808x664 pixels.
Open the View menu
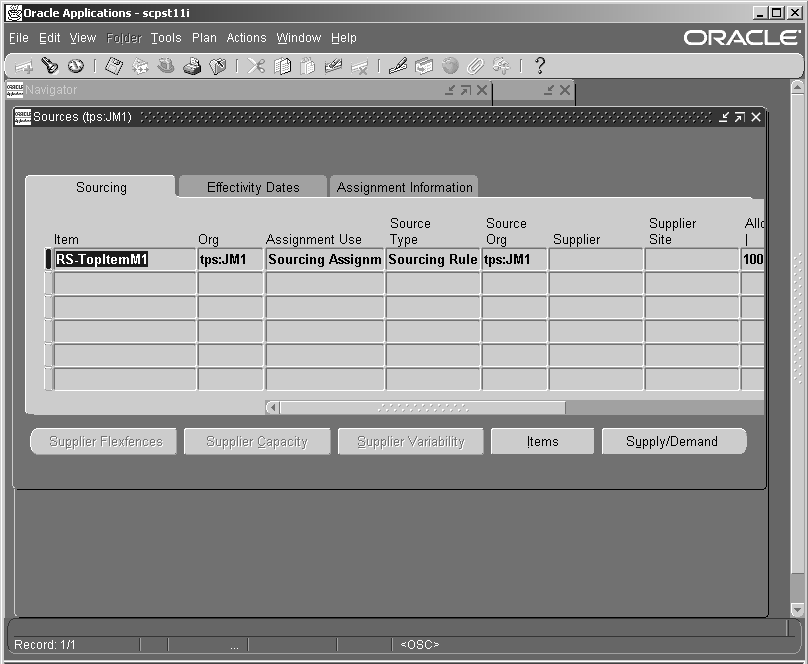[82, 38]
